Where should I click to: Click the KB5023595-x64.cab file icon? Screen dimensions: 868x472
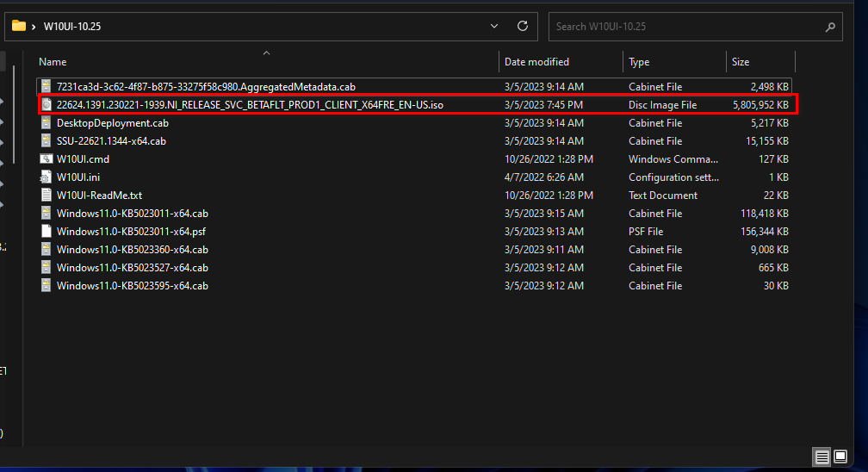[x=46, y=286]
